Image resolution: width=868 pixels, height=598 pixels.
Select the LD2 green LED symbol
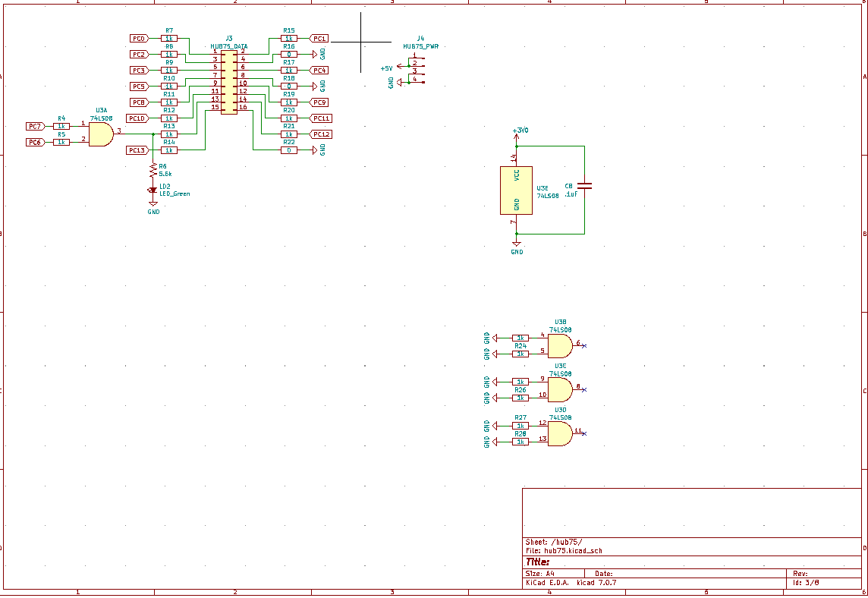coord(153,190)
